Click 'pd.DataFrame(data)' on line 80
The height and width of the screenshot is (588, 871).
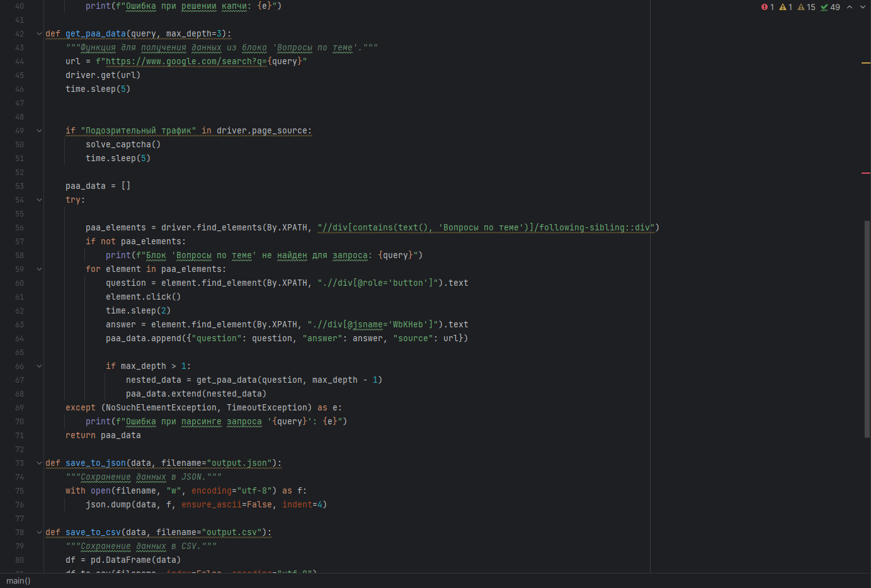(x=136, y=560)
